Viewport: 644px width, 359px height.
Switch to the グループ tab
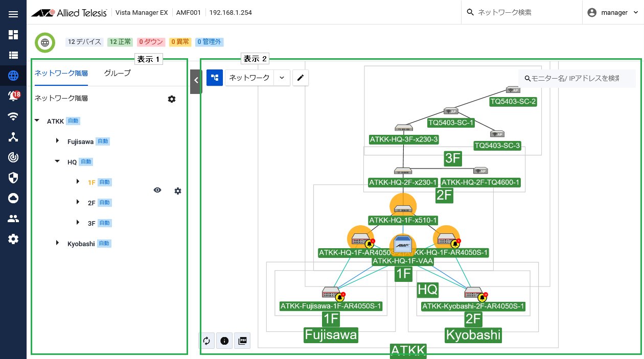coord(118,73)
